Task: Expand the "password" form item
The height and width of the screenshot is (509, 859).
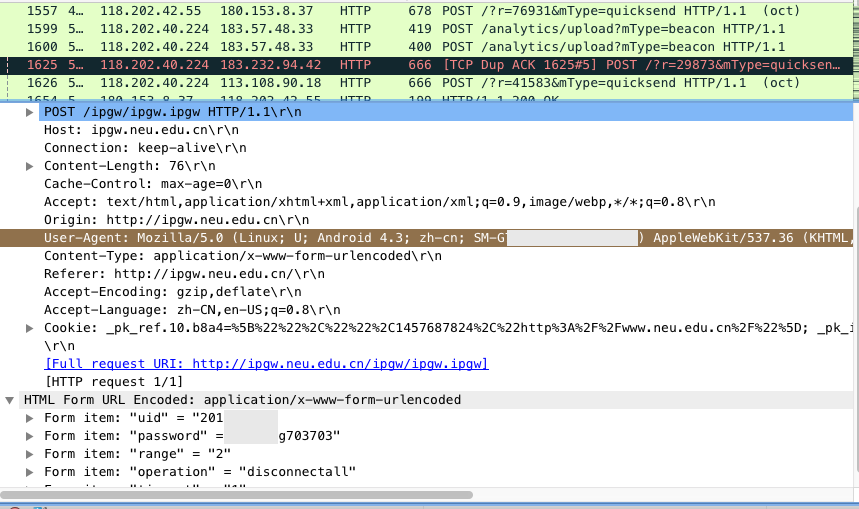Action: (30, 436)
